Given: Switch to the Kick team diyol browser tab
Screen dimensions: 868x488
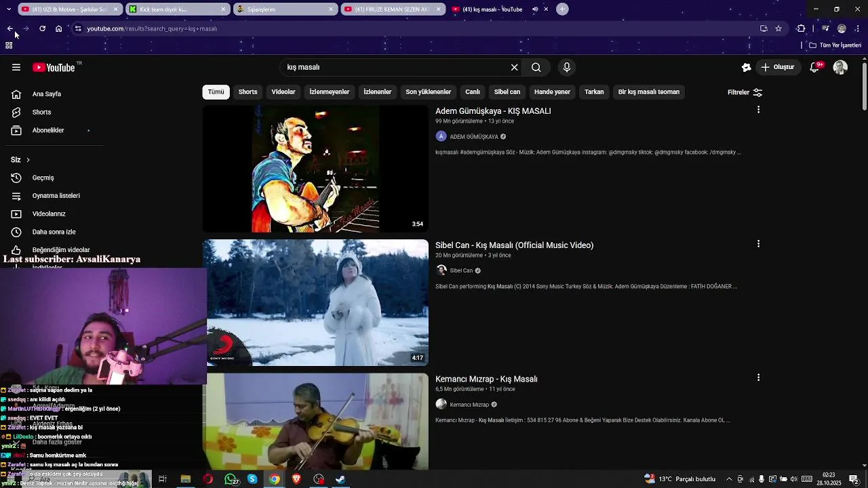Looking at the screenshot, I should [176, 9].
